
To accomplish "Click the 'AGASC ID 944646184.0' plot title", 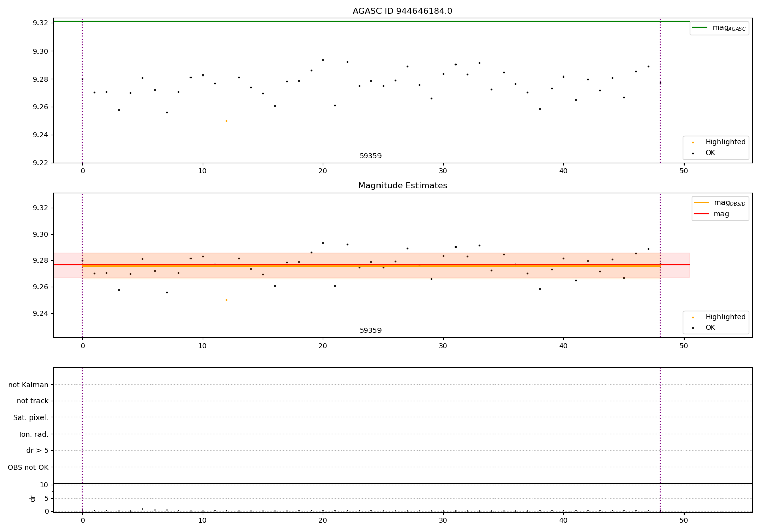I will [402, 11].
